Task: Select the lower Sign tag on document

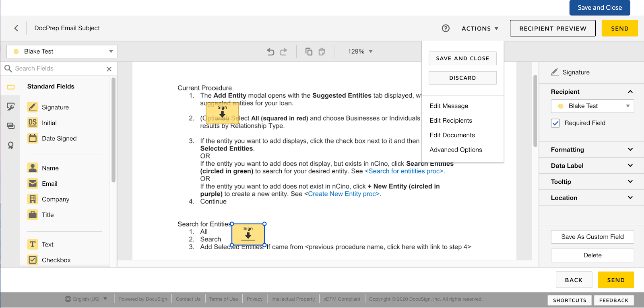Action: coord(248,234)
